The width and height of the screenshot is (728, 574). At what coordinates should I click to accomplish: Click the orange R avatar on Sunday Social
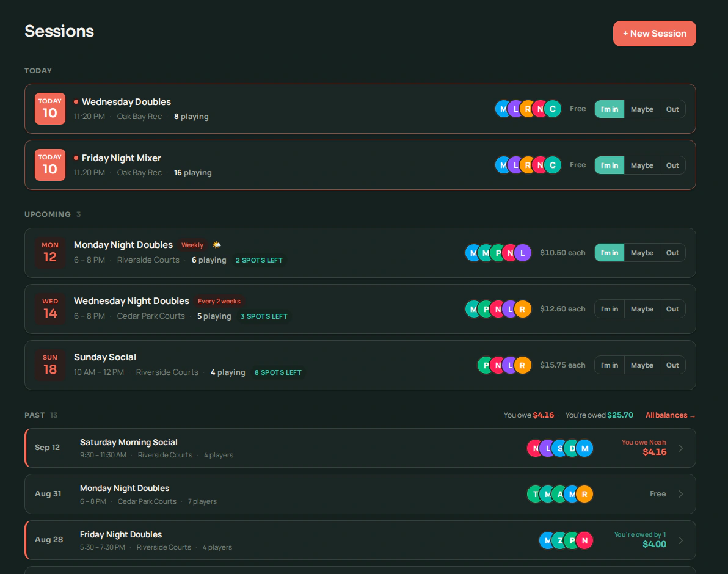(x=523, y=365)
